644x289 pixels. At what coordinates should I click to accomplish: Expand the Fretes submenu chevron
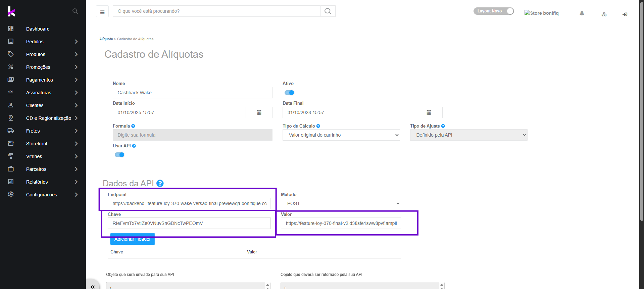pos(76,131)
